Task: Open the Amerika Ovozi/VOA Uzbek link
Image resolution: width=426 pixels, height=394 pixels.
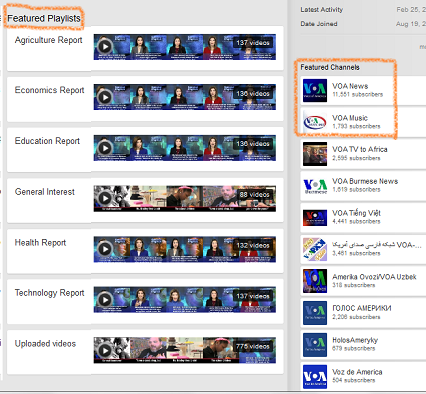Action: 374,277
